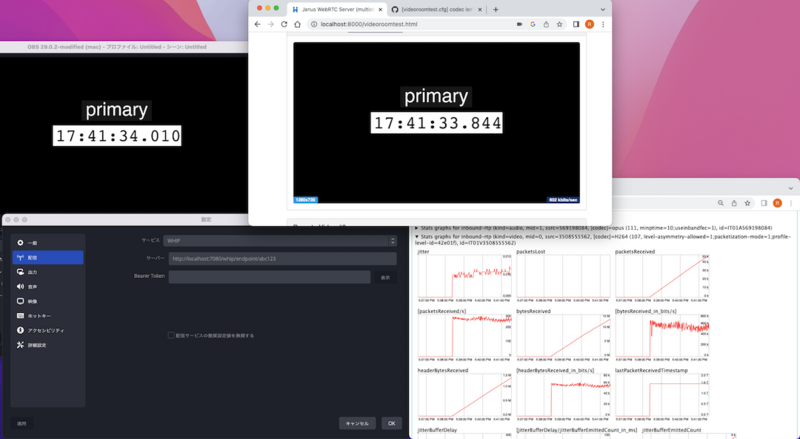This screenshot has width=800, height=439.
Task: Click the サーバー server URL field
Action: [283, 259]
